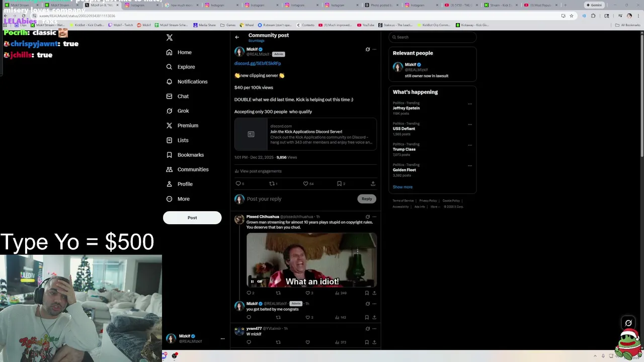Share the main Mizkif post
This screenshot has width=644, height=362.
pos(373,184)
